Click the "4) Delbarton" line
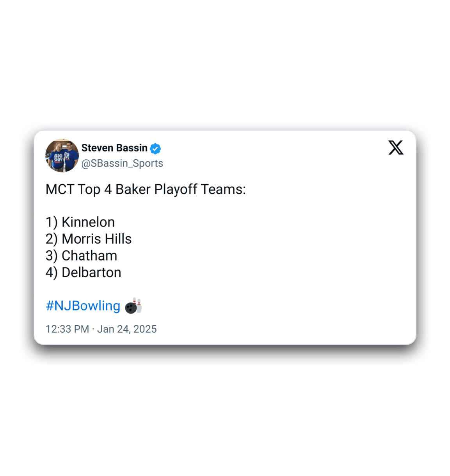 coord(83,273)
